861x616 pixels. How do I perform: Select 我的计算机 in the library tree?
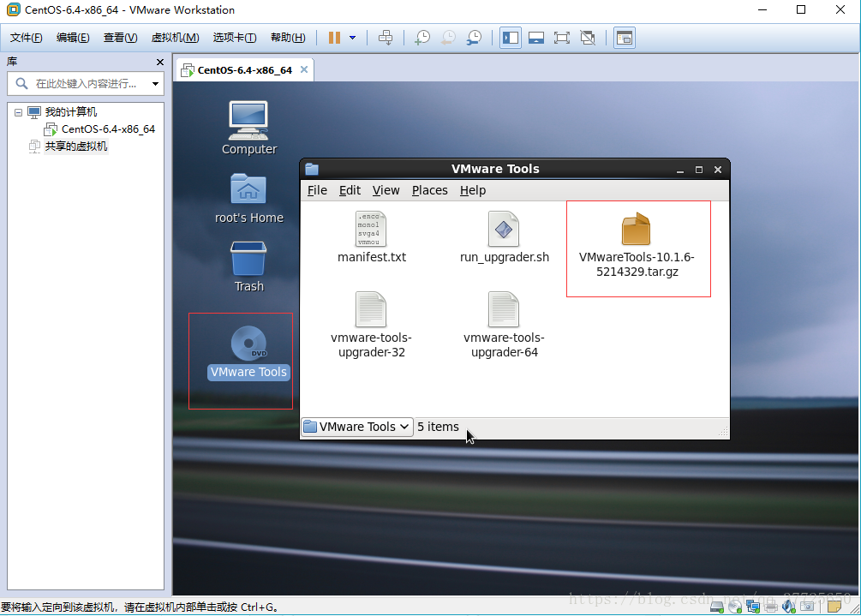[x=71, y=112]
